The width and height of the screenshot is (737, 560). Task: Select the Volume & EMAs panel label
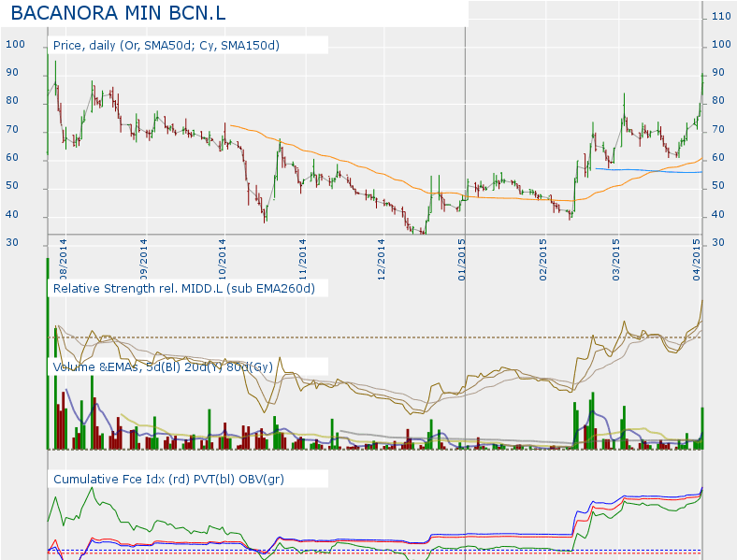point(163,366)
